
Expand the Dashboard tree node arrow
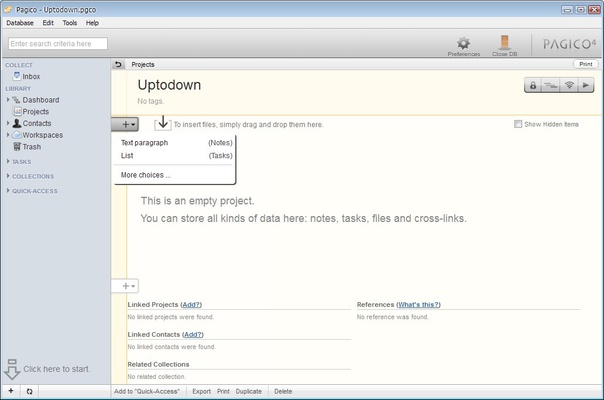(8, 100)
